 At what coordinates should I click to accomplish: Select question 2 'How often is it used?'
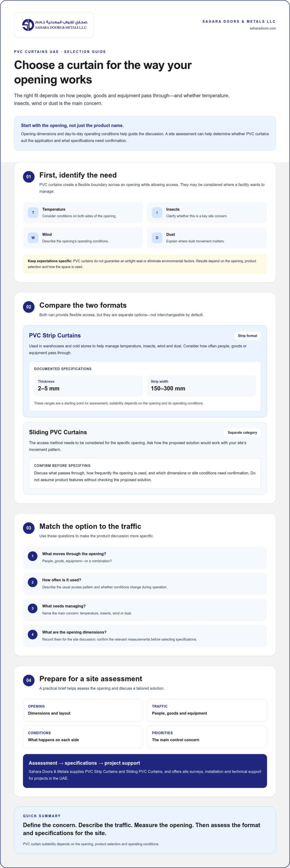coord(145,583)
